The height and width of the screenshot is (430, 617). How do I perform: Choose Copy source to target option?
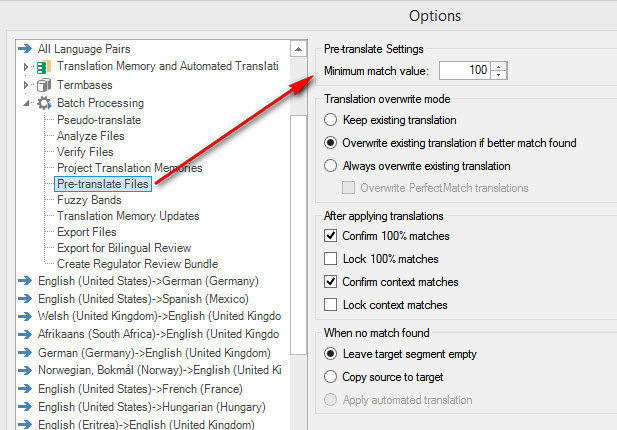click(x=331, y=377)
